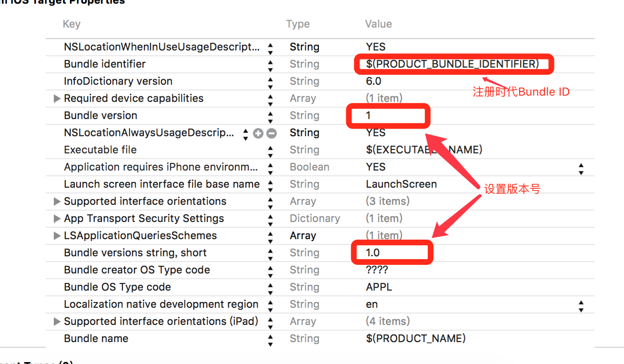Select the Launch screen interface file row
The image size is (624, 364).
point(162,184)
